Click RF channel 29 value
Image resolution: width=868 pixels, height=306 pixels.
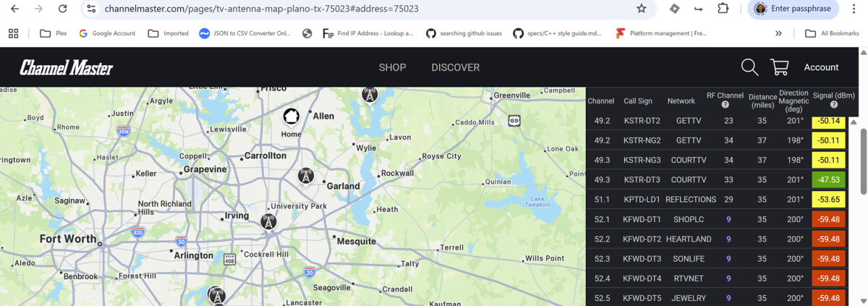pyautogui.click(x=728, y=200)
